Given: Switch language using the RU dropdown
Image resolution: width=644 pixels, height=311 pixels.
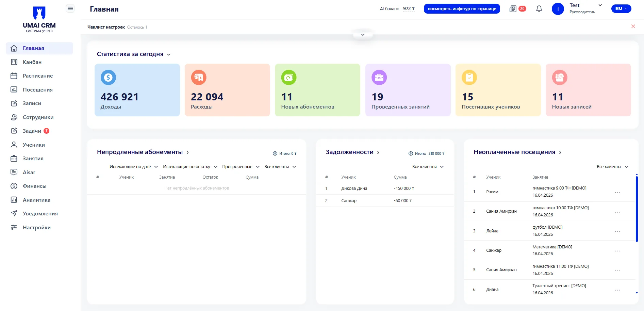Looking at the screenshot, I should 621,9.
